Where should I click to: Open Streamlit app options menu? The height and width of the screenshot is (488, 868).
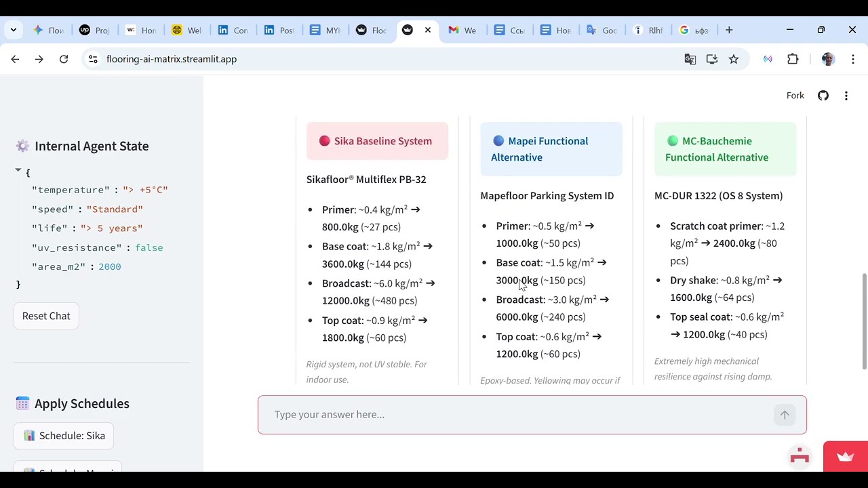pos(846,96)
